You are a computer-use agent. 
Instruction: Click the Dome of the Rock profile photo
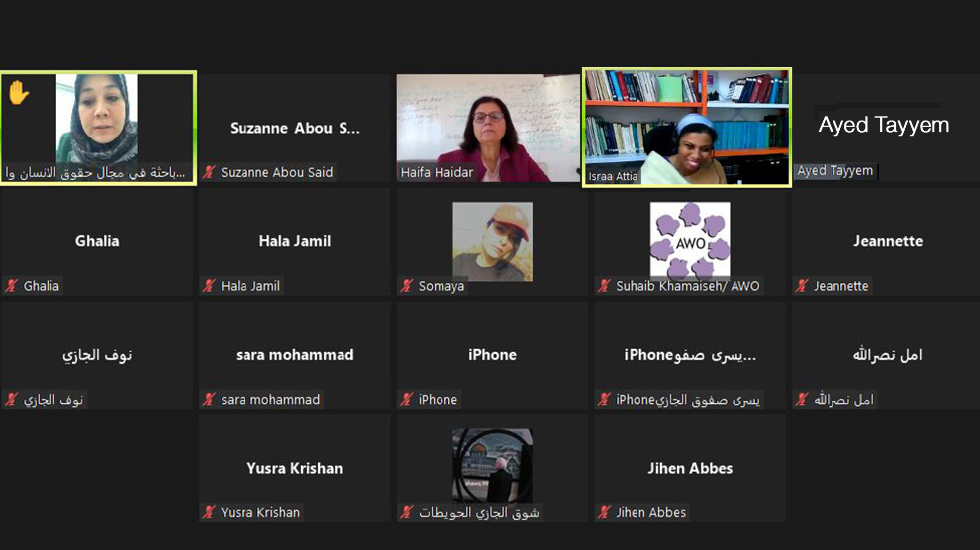click(x=493, y=465)
